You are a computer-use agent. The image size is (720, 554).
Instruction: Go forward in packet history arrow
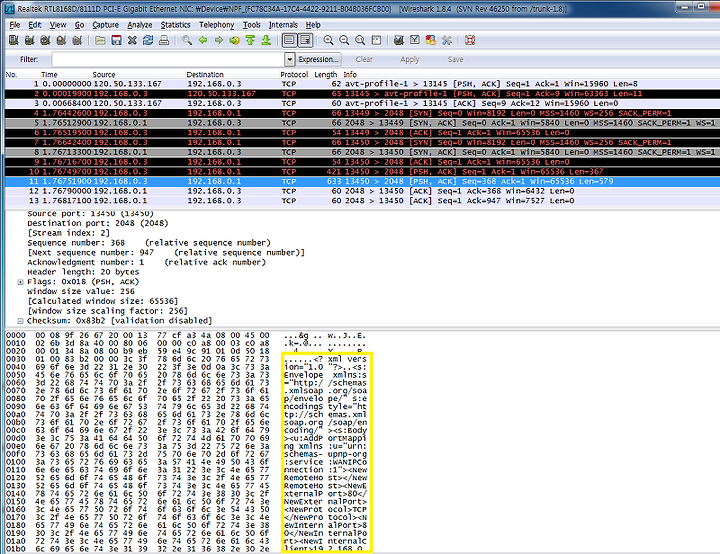(219, 40)
